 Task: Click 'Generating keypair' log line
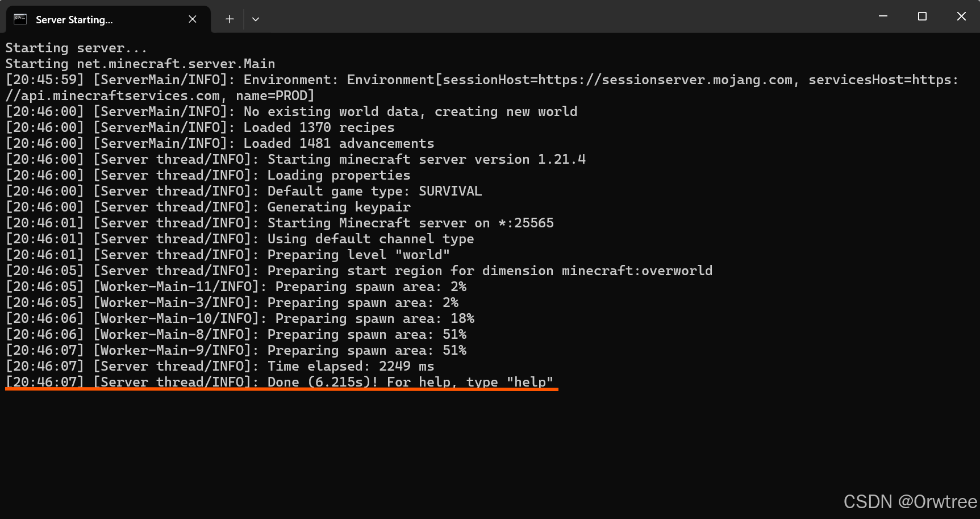[x=208, y=207]
